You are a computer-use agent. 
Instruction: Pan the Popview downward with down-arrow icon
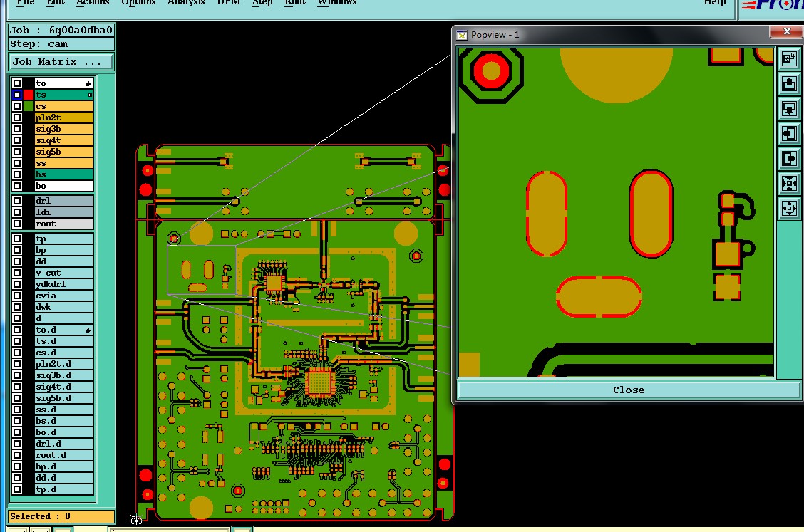click(789, 109)
